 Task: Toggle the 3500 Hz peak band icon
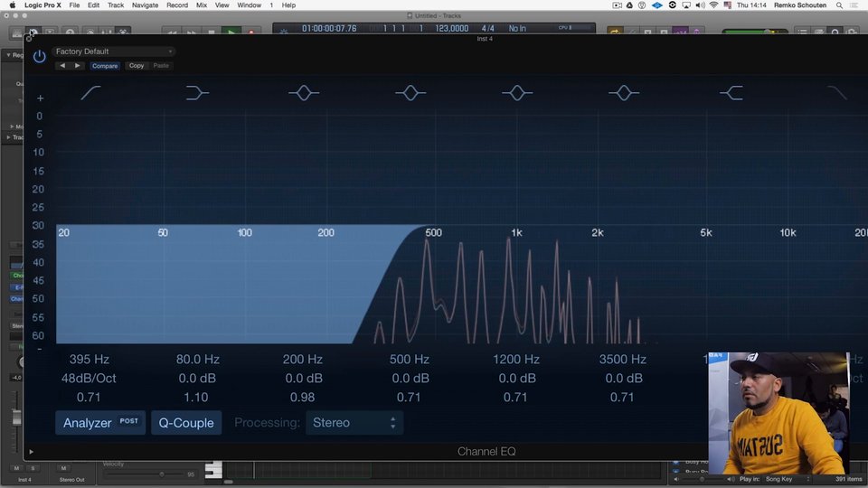[624, 93]
